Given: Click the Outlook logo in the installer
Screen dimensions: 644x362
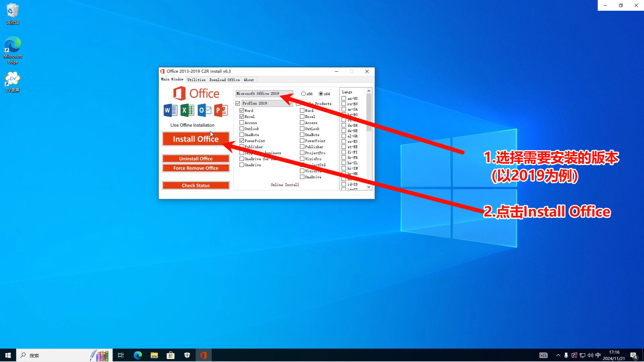Looking at the screenshot, I should point(204,110).
